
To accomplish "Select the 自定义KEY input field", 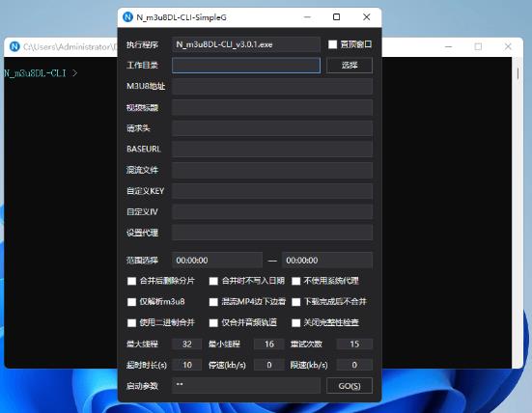I will click(272, 191).
